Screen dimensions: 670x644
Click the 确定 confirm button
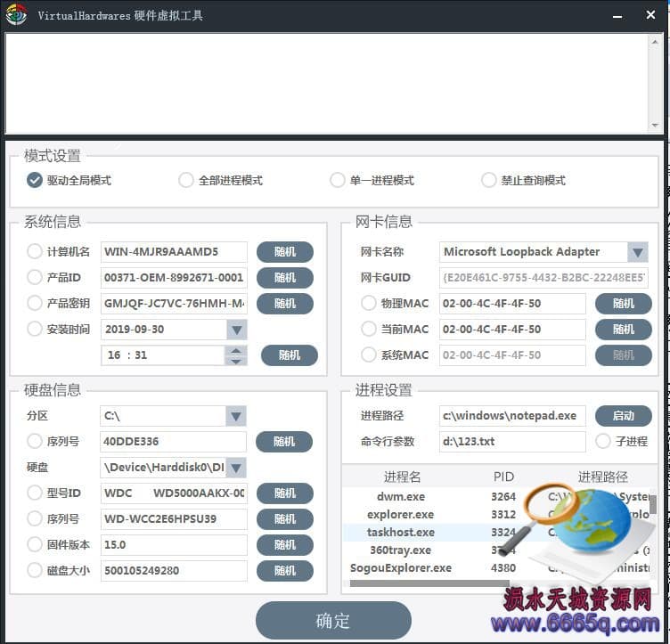coord(333,621)
